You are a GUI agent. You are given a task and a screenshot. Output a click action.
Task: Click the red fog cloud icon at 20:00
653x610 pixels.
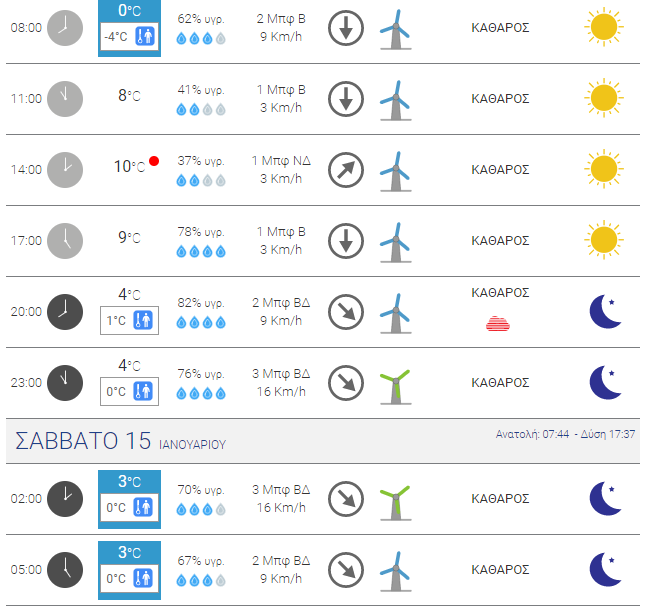(498, 324)
